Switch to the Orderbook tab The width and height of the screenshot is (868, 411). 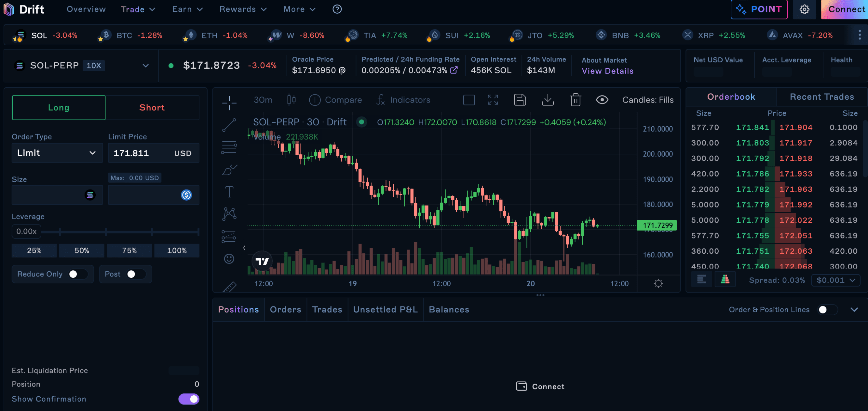(731, 97)
